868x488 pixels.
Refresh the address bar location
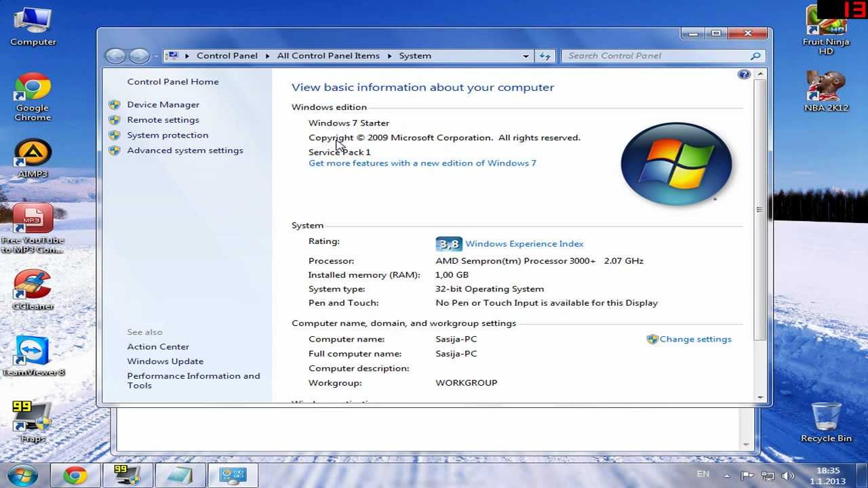tap(545, 56)
